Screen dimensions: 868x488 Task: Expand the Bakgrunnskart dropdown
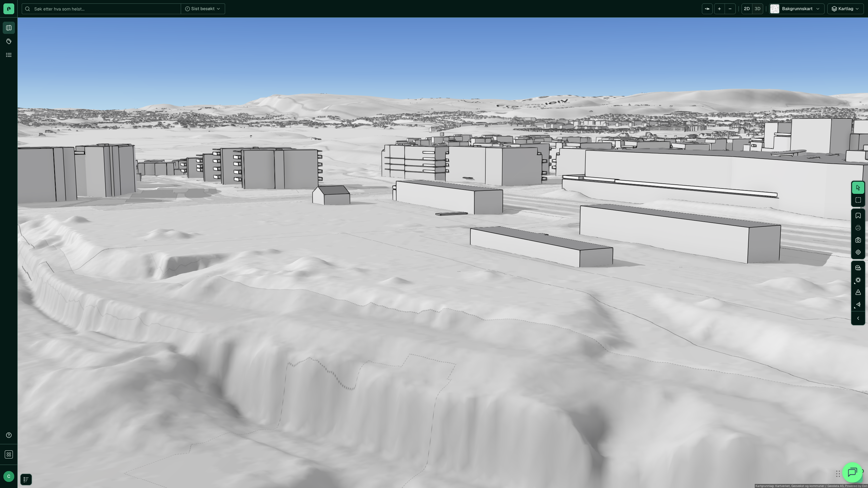tap(796, 9)
